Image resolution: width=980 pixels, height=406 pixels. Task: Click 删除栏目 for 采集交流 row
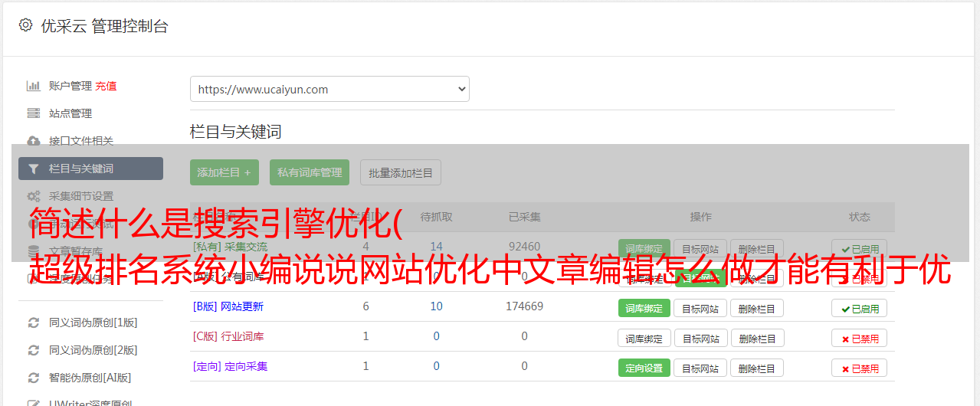click(x=757, y=249)
